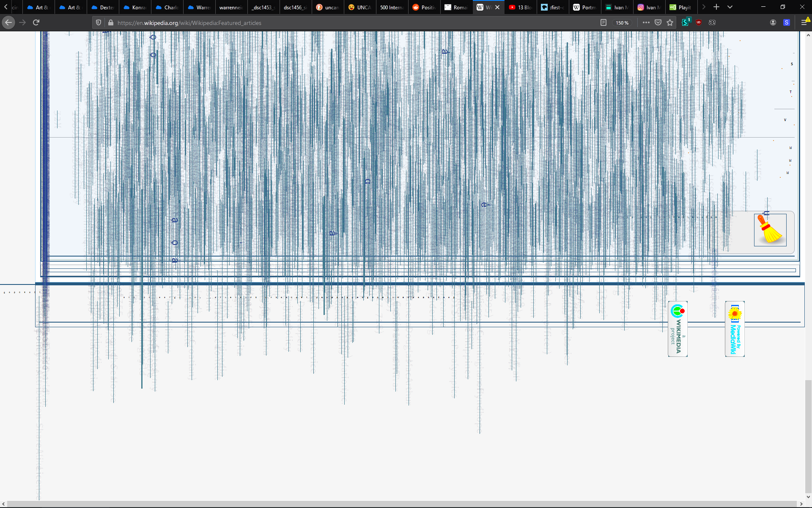Open the uBlock Origin extension
The width and height of the screenshot is (812, 508).
pos(699,23)
